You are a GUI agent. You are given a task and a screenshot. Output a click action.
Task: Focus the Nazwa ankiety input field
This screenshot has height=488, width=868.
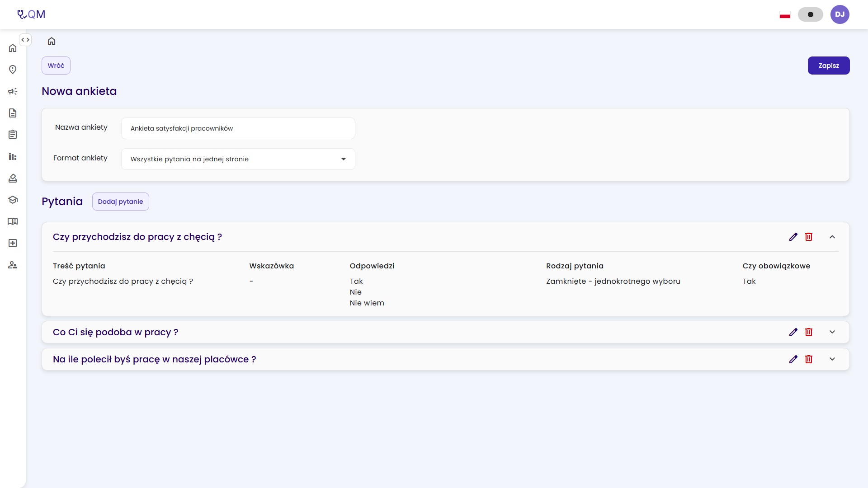[238, 128]
